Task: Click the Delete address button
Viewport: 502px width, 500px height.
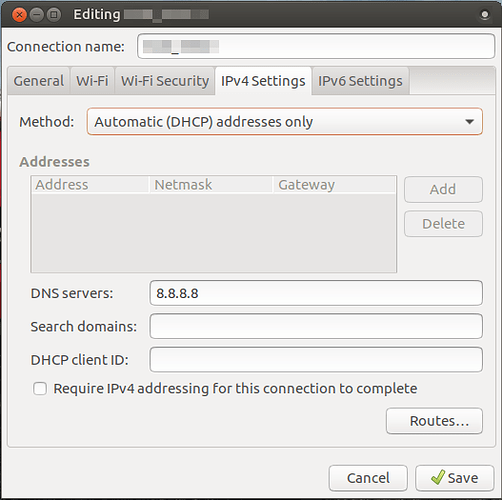Action: click(x=443, y=224)
